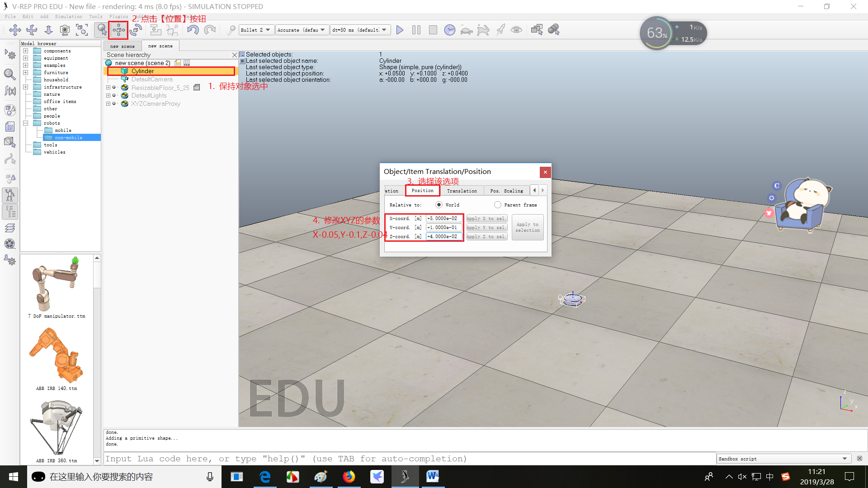Select the click selection arrow tool
The image size is (868, 488).
tap(102, 30)
